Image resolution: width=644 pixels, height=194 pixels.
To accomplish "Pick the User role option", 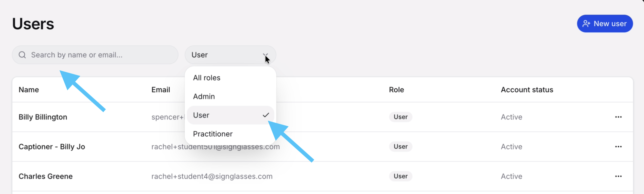I will click(x=230, y=115).
